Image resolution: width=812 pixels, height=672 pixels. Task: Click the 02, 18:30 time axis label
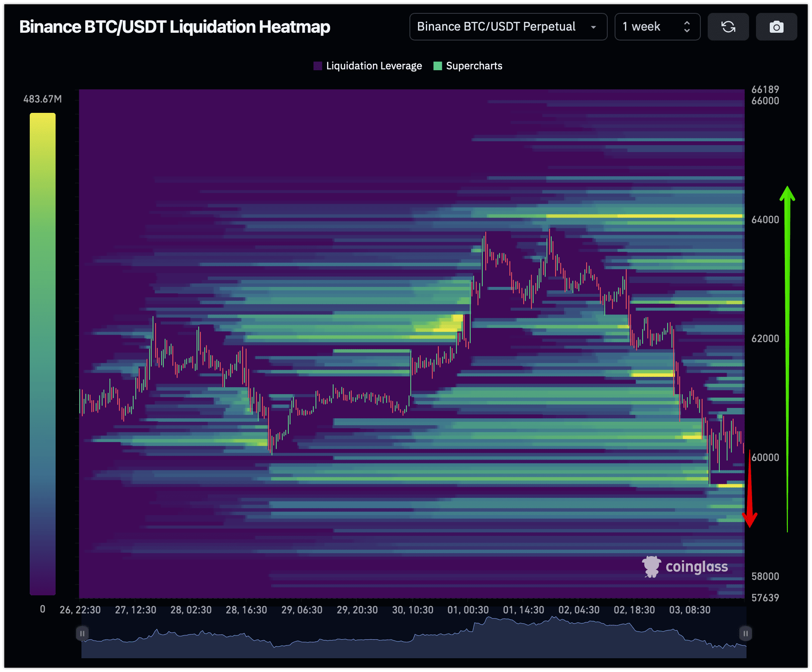point(634,610)
